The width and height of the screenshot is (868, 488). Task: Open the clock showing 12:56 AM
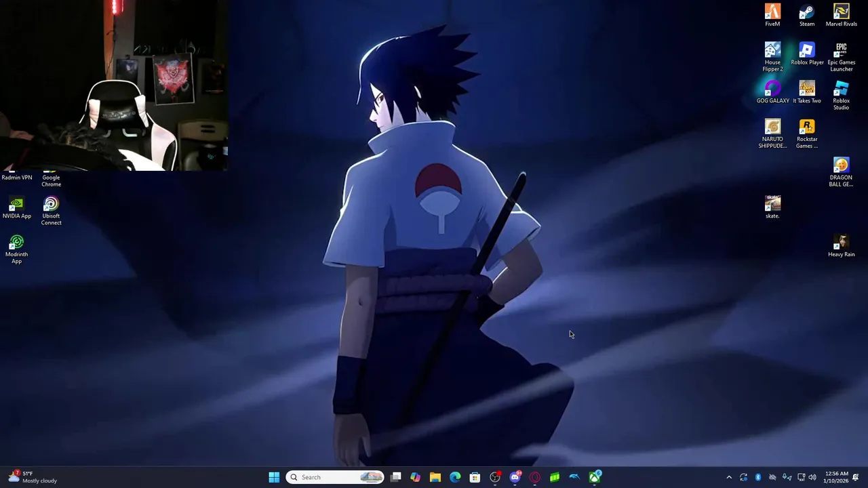835,477
